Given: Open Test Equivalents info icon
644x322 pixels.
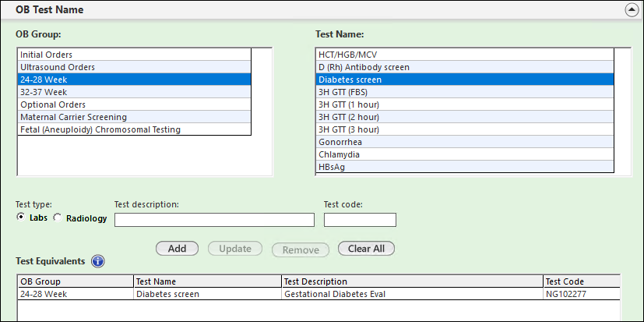Looking at the screenshot, I should (98, 261).
